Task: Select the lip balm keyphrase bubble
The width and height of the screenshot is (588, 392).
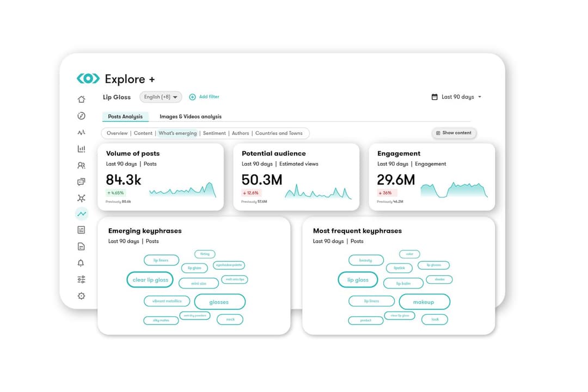Action: [x=403, y=283]
